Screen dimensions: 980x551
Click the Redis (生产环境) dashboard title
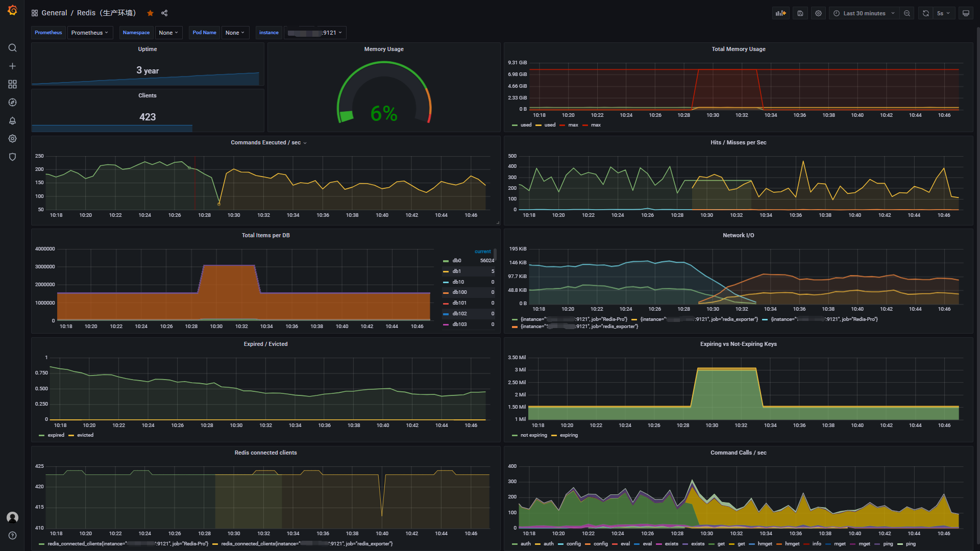click(x=106, y=13)
